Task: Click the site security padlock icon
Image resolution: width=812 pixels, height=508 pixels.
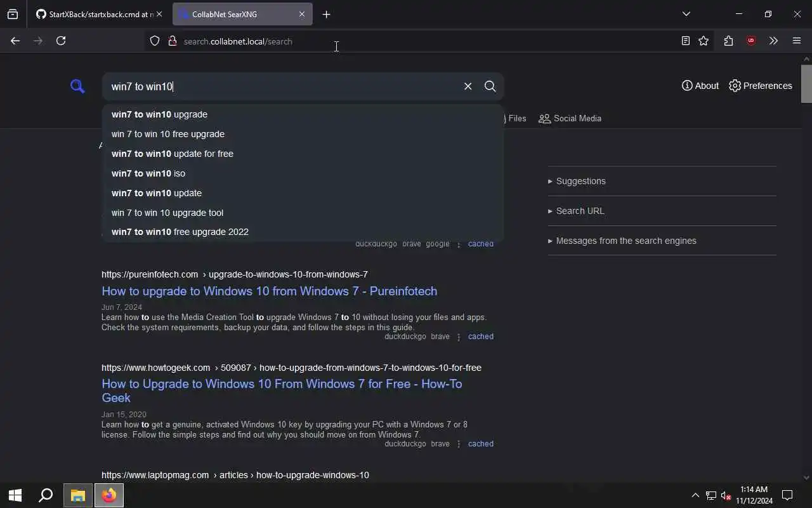Action: coord(172,41)
